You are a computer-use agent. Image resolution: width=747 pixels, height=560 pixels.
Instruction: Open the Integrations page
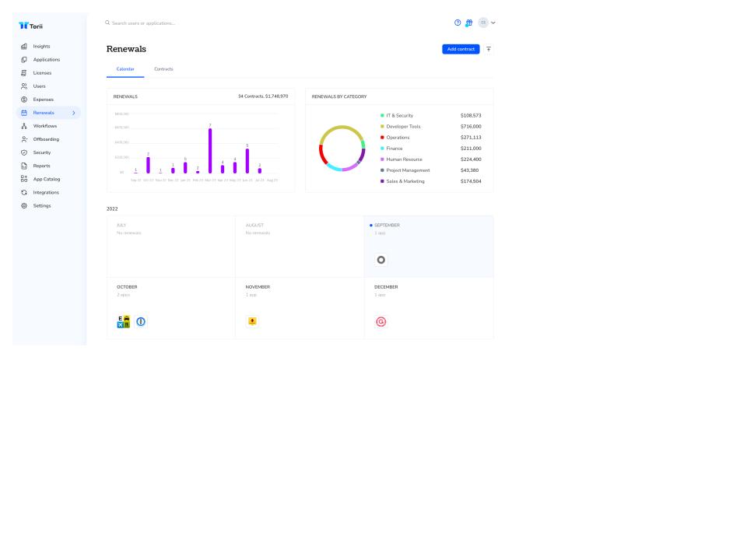click(x=46, y=192)
